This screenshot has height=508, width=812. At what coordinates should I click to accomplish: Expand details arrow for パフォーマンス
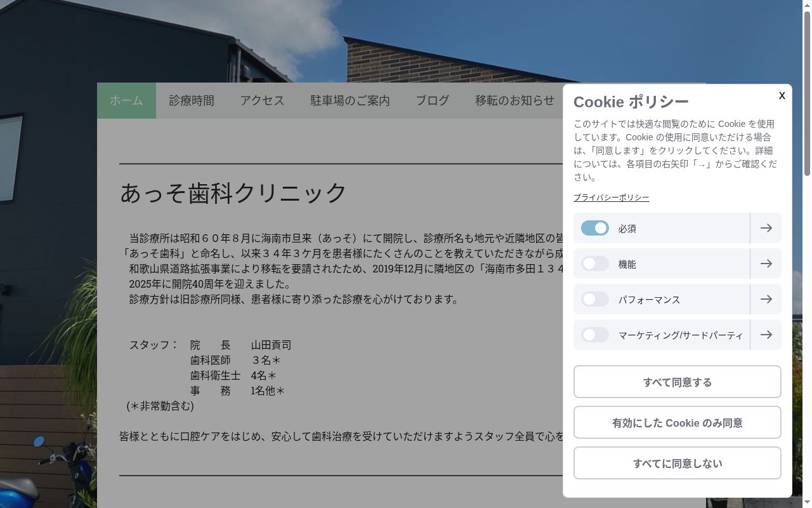click(766, 299)
